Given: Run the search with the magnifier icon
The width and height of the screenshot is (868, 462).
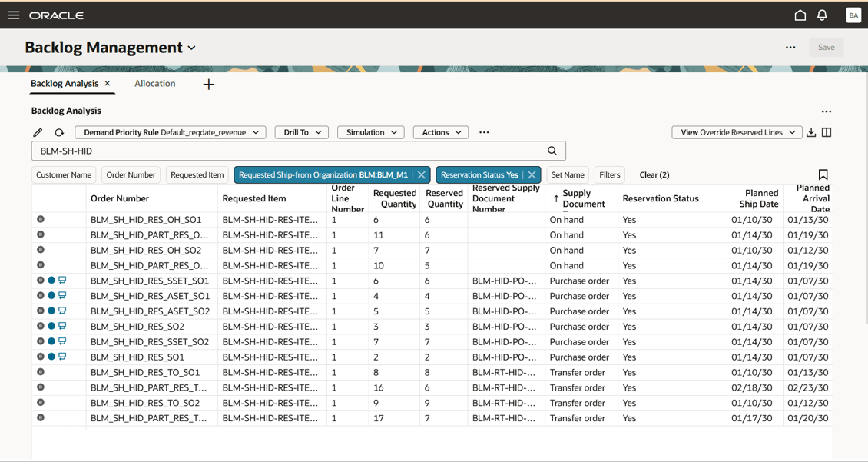Looking at the screenshot, I should point(552,151).
